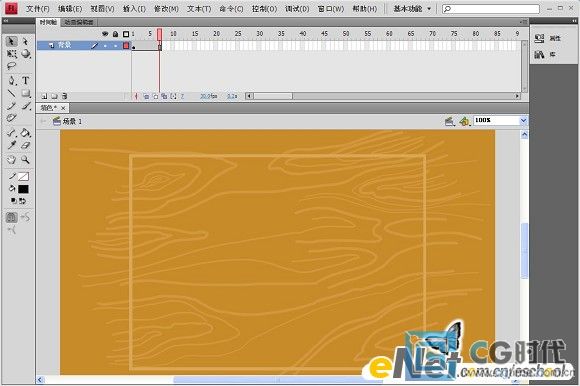Toggle Snap to Objects magnet option
Image resolution: width=580 pixels, height=386 pixels.
11,217
